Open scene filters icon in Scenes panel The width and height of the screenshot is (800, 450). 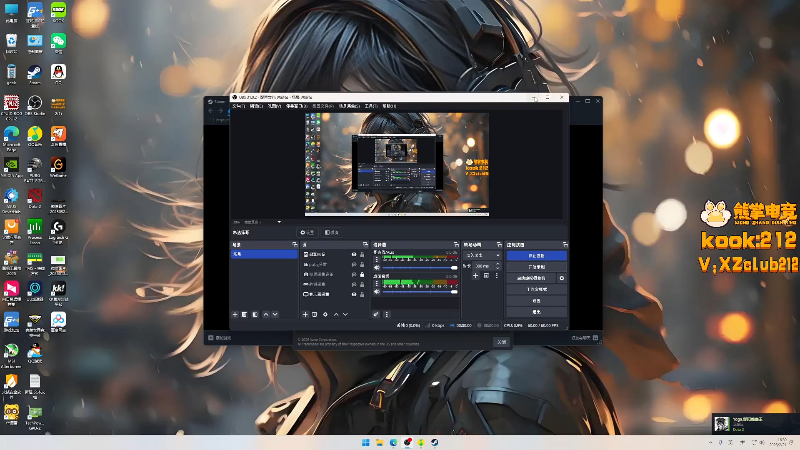pyautogui.click(x=255, y=314)
